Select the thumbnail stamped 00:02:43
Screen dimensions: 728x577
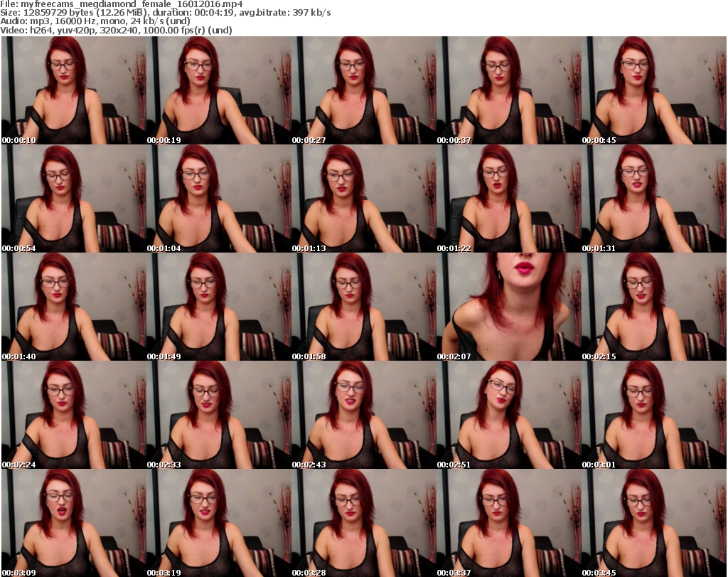click(x=363, y=415)
